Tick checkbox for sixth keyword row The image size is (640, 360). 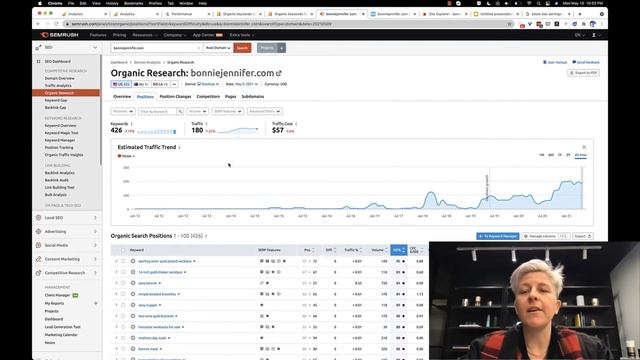tap(123, 316)
